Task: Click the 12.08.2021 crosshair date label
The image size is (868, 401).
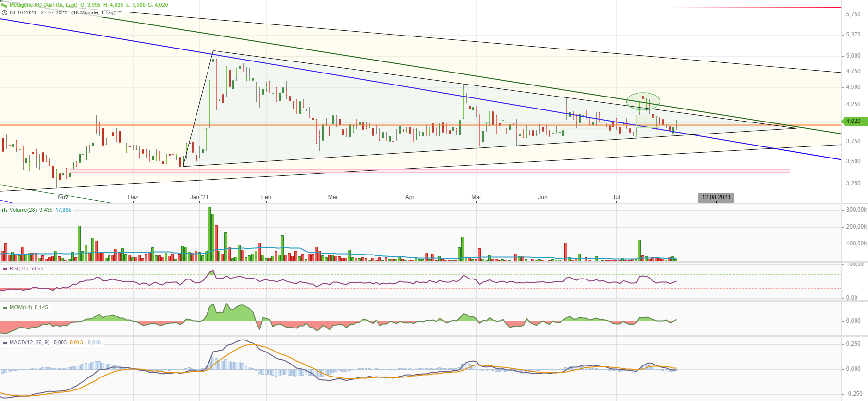Action: click(716, 197)
